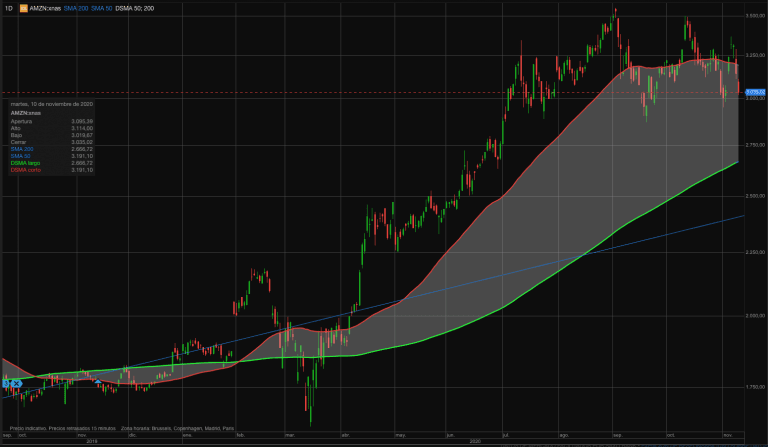This screenshot has width=768, height=447.
Task: Click the DSMA 50; 200 indicator label
Action: click(141, 8)
